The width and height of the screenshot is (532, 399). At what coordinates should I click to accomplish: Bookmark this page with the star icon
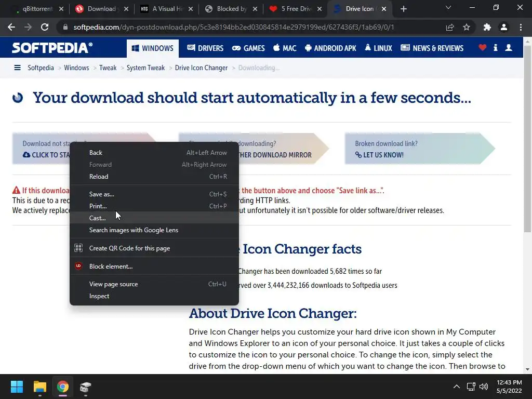point(467,27)
